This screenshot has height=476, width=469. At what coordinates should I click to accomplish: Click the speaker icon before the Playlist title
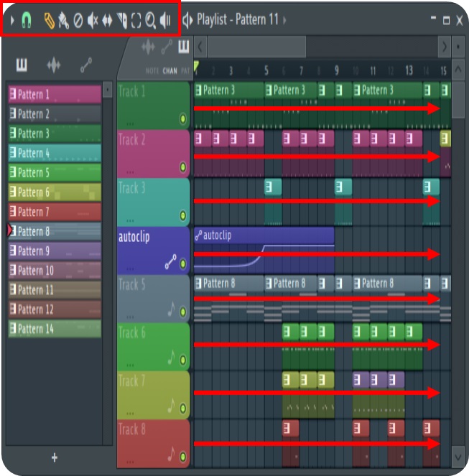click(x=187, y=20)
